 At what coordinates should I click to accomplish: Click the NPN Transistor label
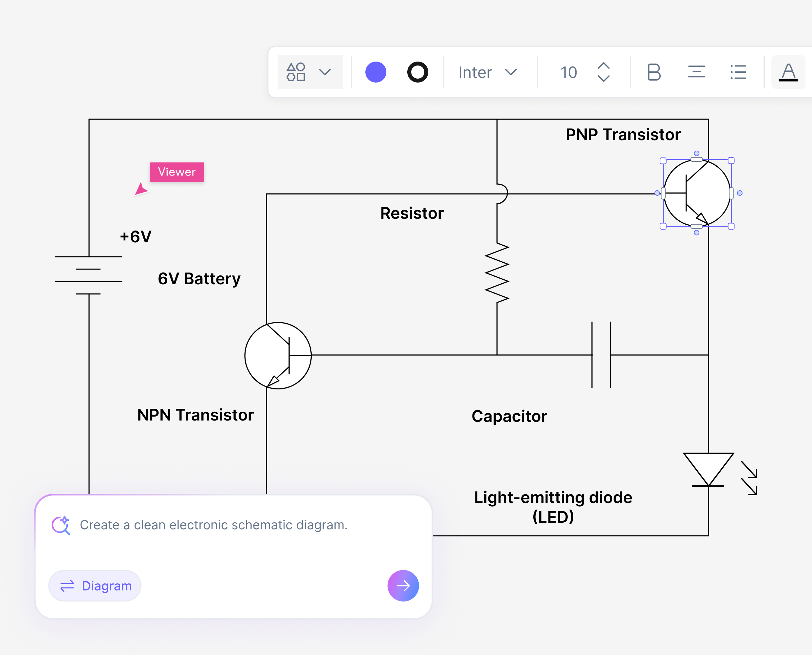(x=195, y=415)
